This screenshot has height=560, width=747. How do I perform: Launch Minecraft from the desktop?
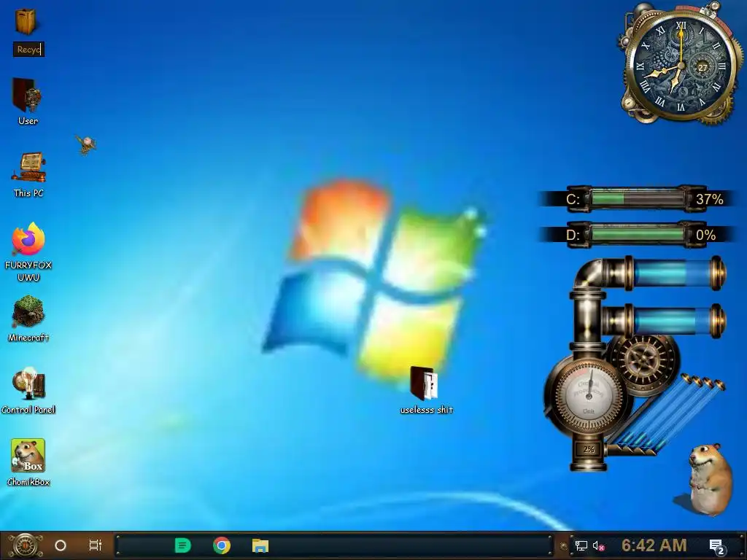[28, 311]
